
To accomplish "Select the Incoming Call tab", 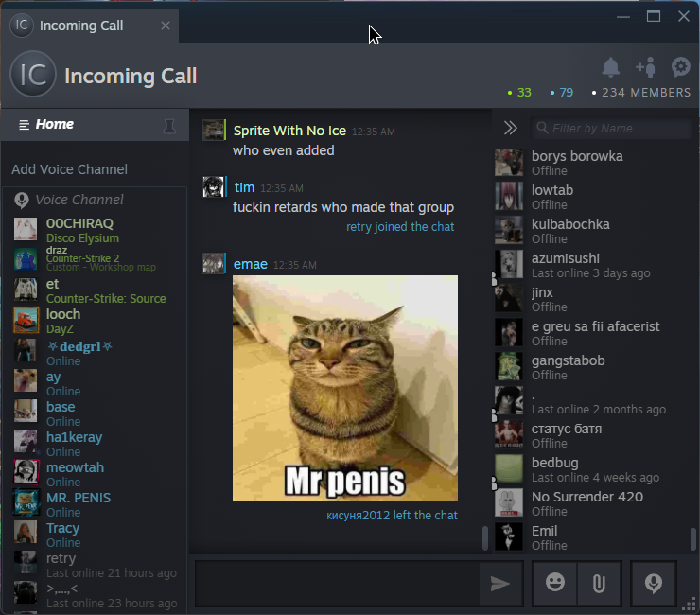I will tap(89, 26).
